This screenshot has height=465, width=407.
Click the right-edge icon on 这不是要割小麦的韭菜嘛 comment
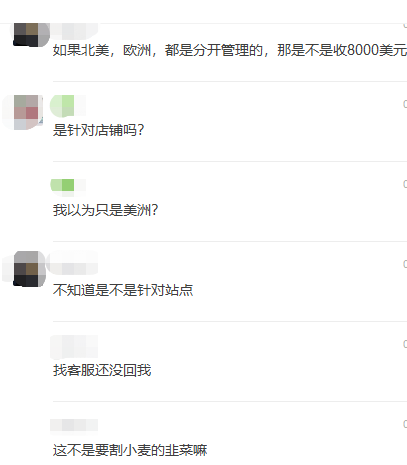pyautogui.click(x=405, y=424)
